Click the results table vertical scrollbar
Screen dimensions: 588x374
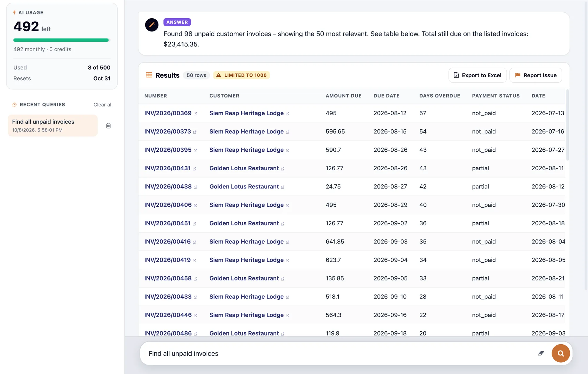(567, 126)
